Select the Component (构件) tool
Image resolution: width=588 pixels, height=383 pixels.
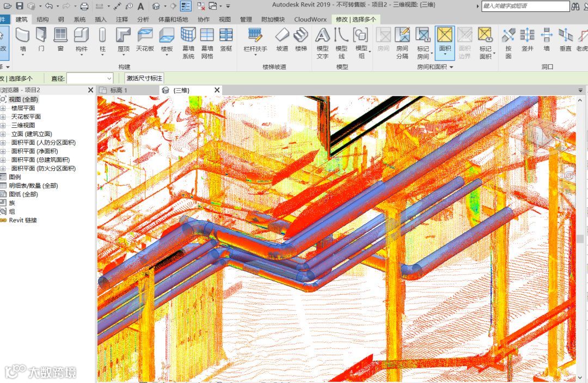(x=81, y=40)
